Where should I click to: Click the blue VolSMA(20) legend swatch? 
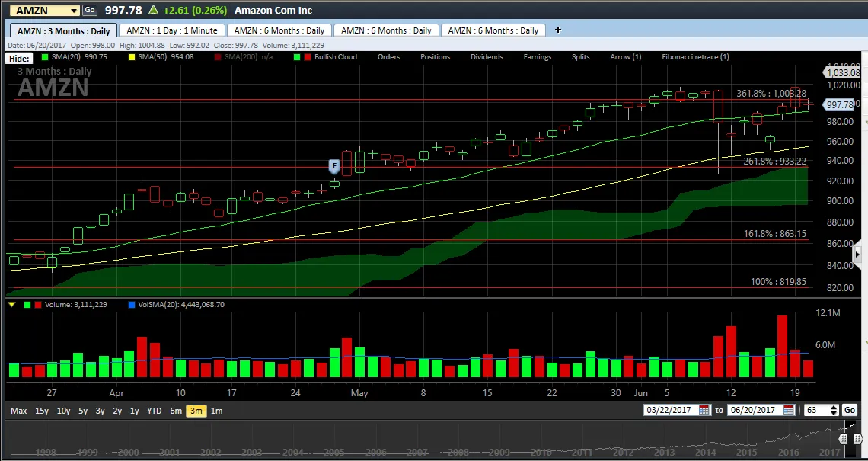[131, 305]
